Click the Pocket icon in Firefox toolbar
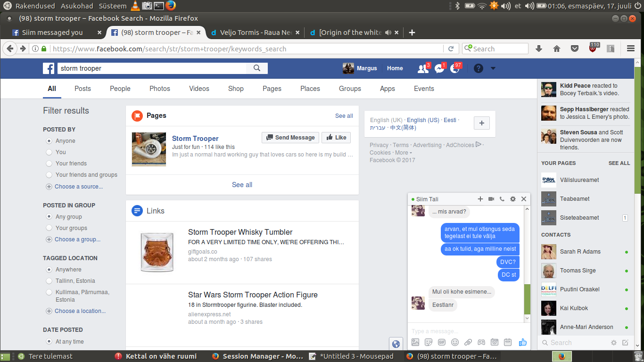The height and width of the screenshot is (362, 644). coord(575,49)
